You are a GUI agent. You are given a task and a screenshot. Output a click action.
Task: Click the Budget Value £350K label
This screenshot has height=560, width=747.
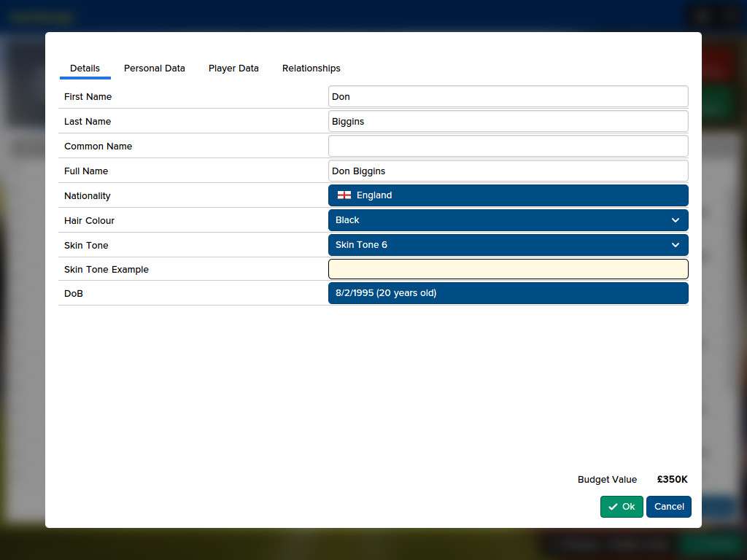click(671, 479)
